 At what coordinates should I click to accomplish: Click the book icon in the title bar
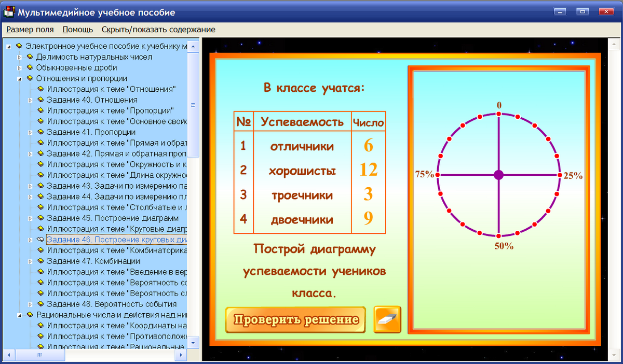8,11
